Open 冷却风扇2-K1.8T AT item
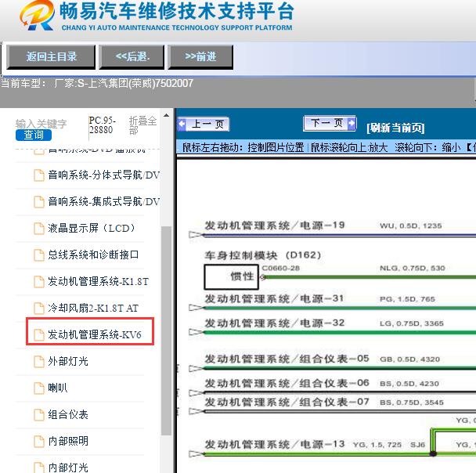This screenshot has width=476, height=473. click(x=93, y=308)
